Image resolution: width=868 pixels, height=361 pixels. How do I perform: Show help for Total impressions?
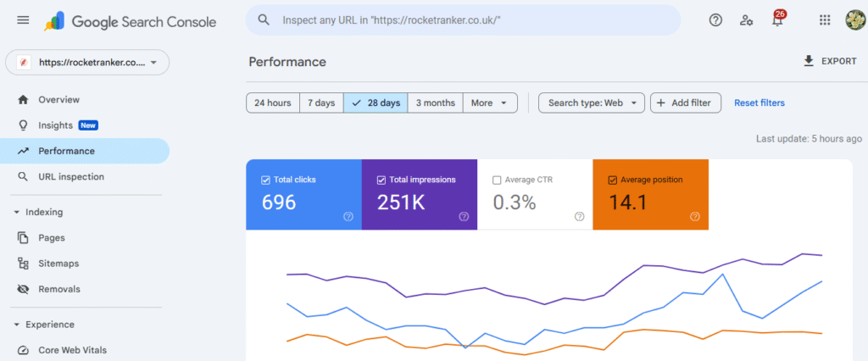coord(464,216)
